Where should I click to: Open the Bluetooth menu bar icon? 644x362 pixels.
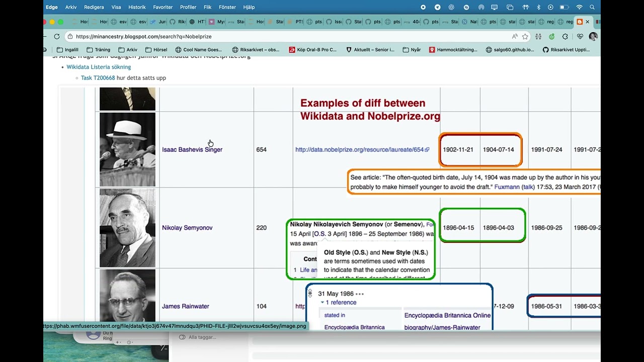pyautogui.click(x=539, y=7)
